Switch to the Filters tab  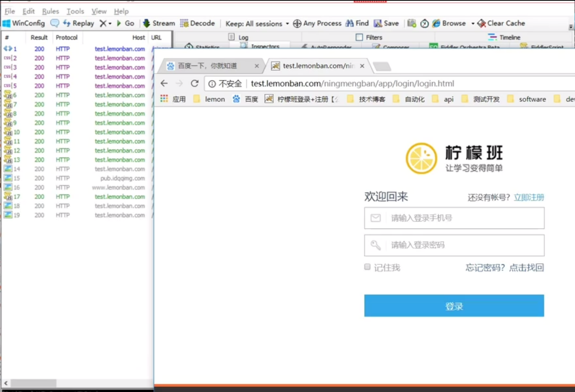point(369,37)
